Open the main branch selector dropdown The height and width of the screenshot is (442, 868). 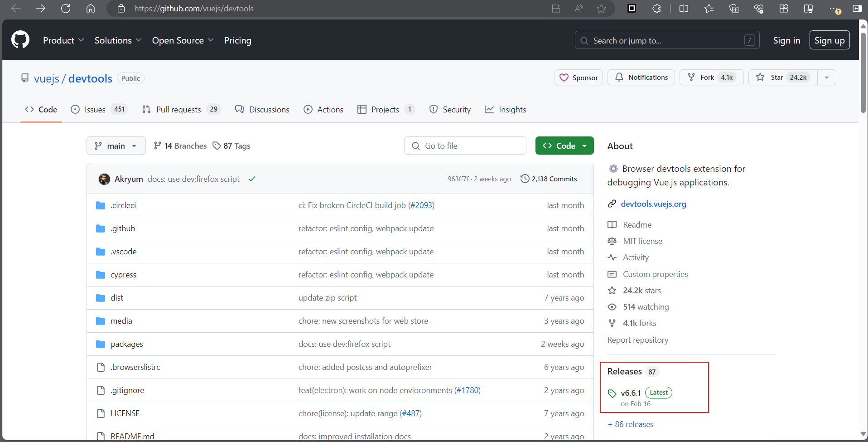116,146
